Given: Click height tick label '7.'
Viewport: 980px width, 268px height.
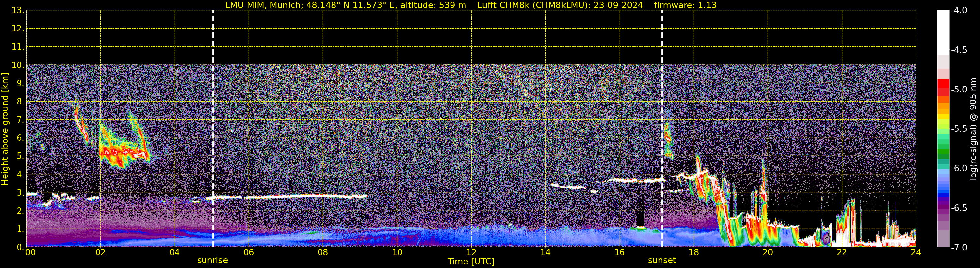Looking at the screenshot, I should [20, 120].
